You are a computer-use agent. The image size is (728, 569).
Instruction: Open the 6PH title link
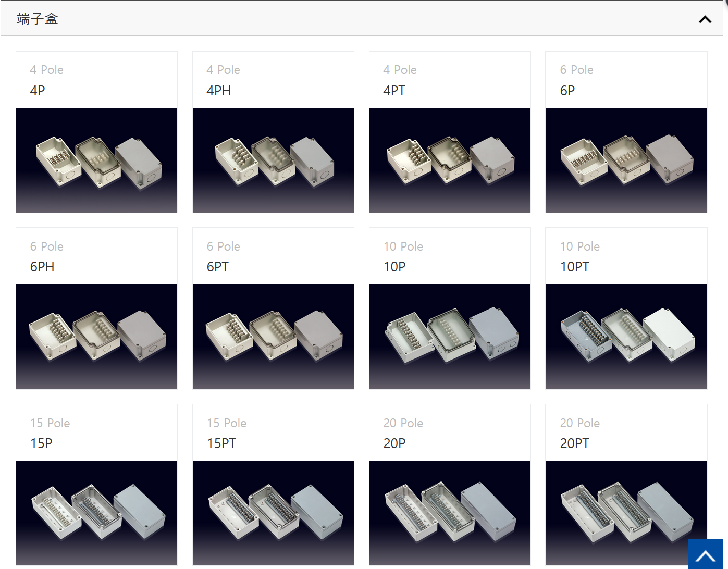[x=42, y=267]
